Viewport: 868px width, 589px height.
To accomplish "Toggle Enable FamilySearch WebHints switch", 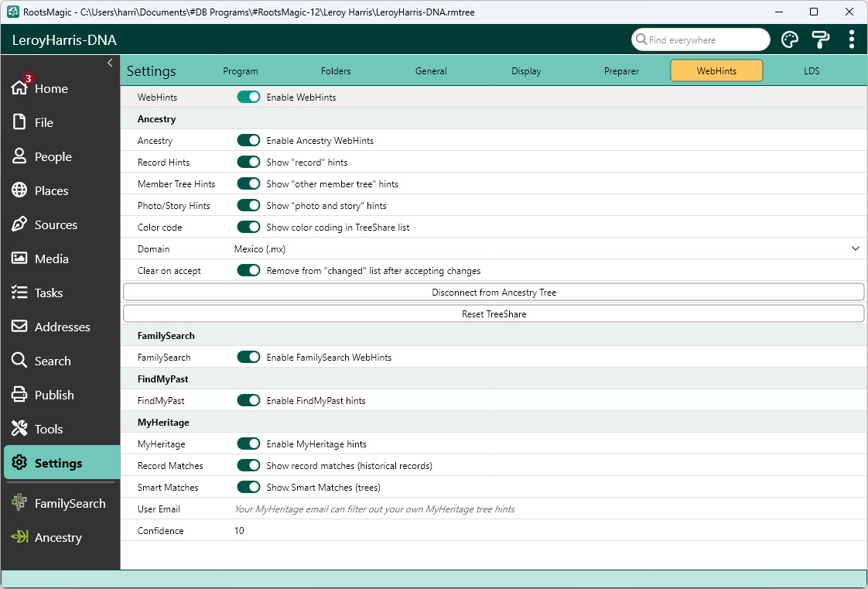I will click(248, 357).
